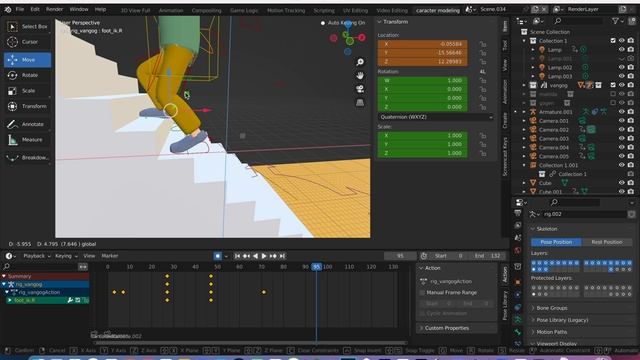This screenshot has width=640, height=360.
Task: Click the Z location value field
Action: tap(422, 62)
